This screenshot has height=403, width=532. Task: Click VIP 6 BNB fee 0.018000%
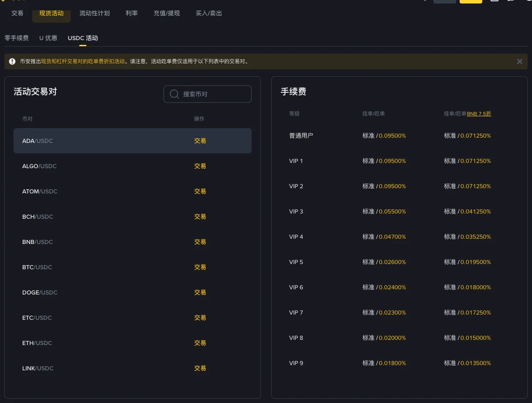(x=476, y=287)
